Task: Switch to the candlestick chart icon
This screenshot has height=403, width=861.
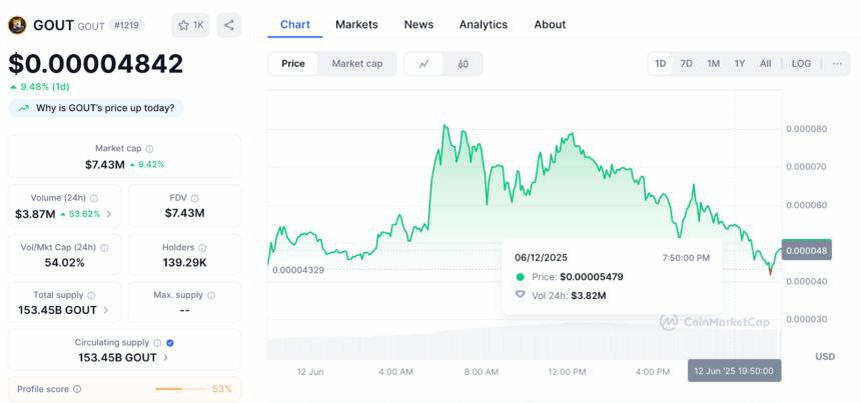Action: tap(463, 64)
